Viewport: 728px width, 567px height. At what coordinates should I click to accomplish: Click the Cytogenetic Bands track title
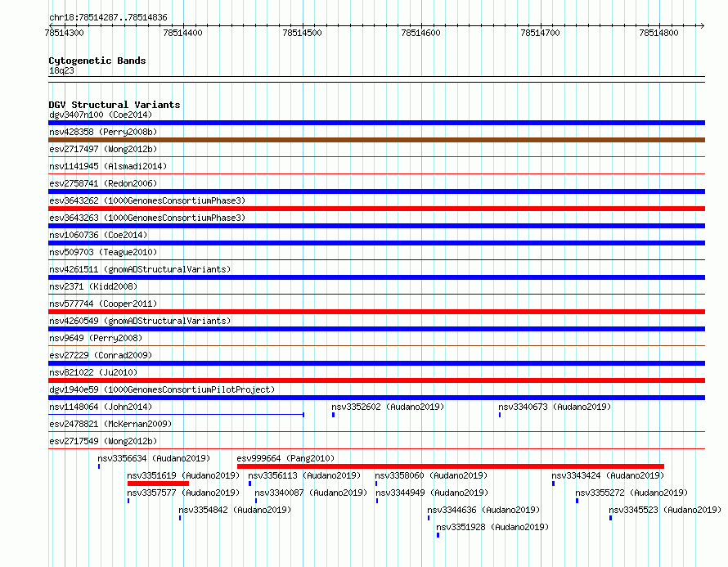[x=97, y=61]
